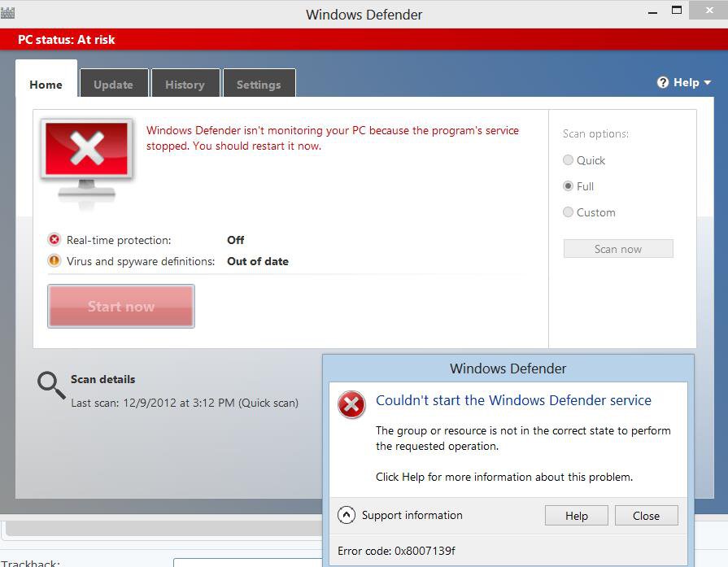Click the definitions orange warning icon
The width and height of the screenshot is (728, 567).
tap(54, 261)
